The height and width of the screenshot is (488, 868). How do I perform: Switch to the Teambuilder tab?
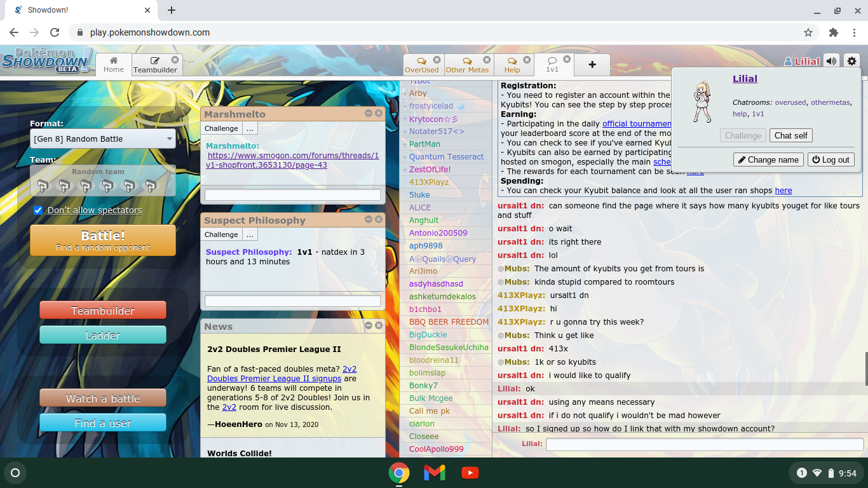(155, 69)
